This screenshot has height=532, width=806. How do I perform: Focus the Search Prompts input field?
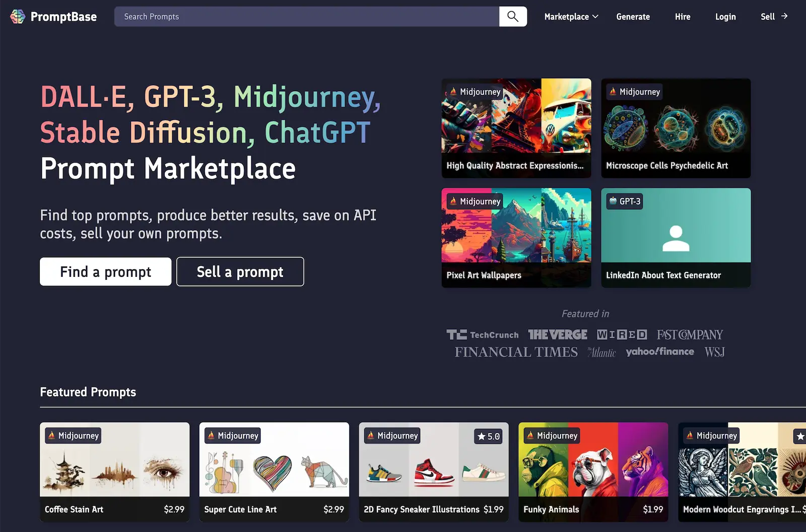306,17
